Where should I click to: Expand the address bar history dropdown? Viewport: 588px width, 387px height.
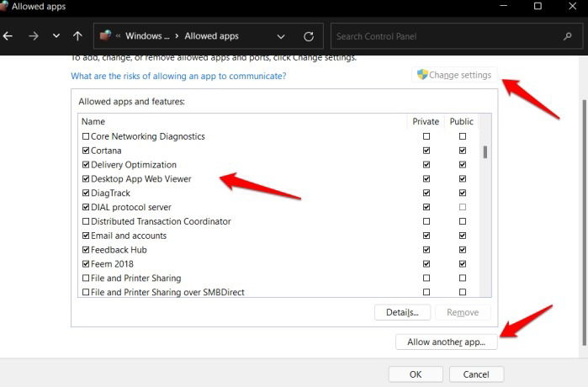click(x=281, y=36)
